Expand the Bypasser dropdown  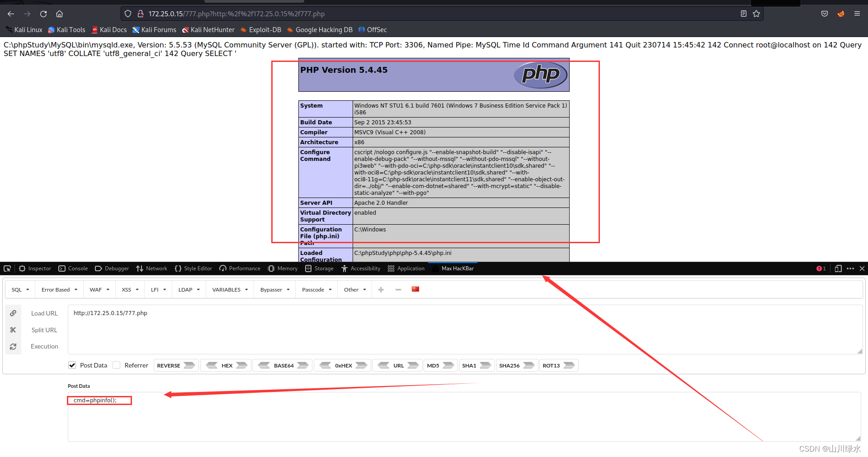(x=275, y=290)
